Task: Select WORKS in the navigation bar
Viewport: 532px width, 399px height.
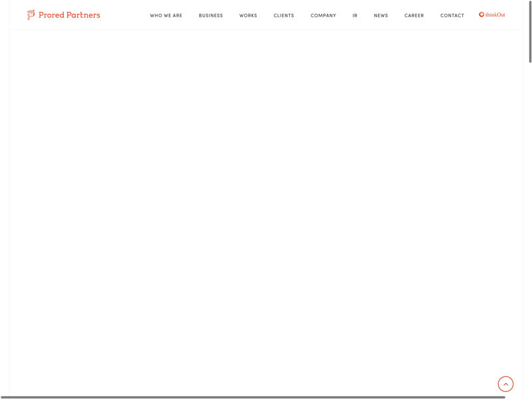Action: [x=248, y=15]
